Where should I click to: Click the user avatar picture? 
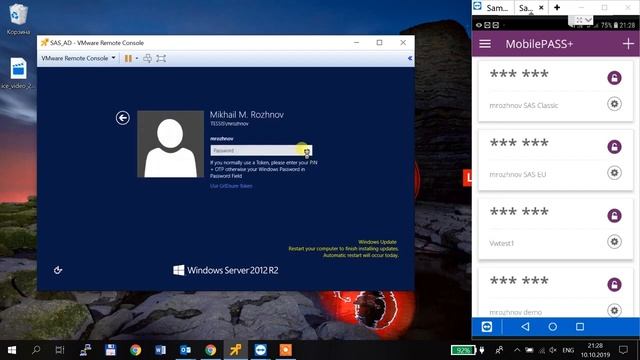170,144
